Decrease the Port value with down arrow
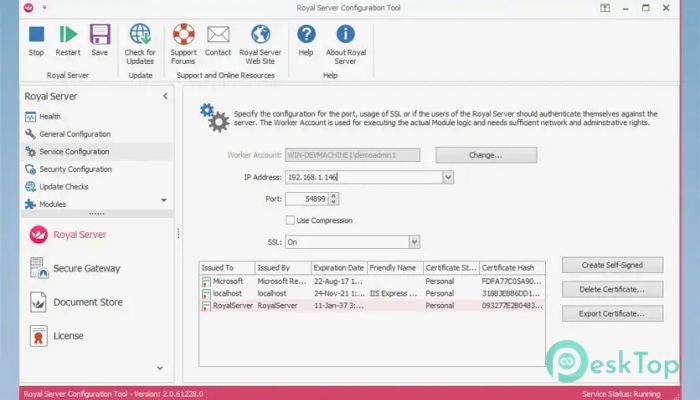700x400 pixels. (334, 202)
